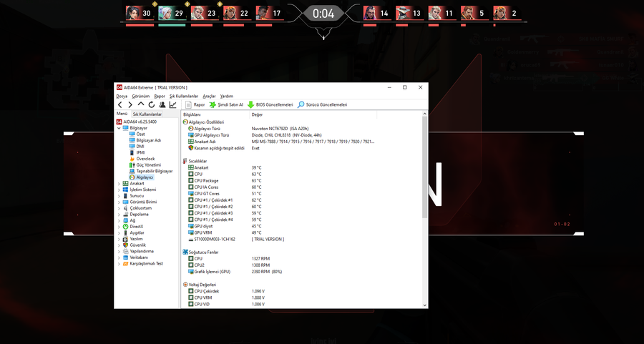
Task: Expand the Karşılaştırmalı Test branch
Action: 119,263
